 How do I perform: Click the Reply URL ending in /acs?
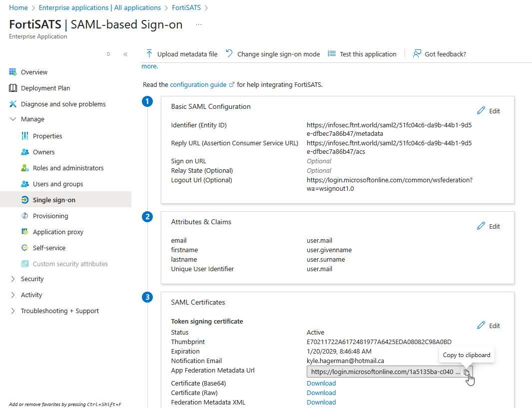click(x=389, y=147)
